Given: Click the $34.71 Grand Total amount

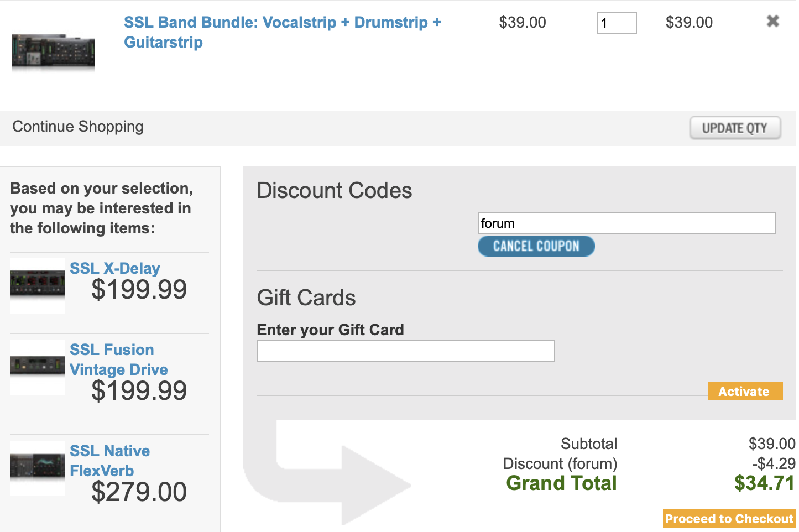Looking at the screenshot, I should coord(765,483).
